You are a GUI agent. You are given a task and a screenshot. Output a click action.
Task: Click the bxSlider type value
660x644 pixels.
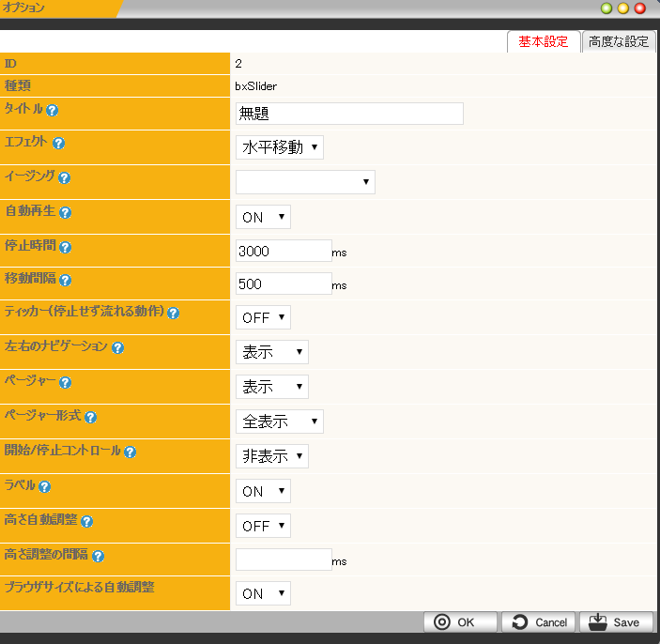[x=256, y=86]
